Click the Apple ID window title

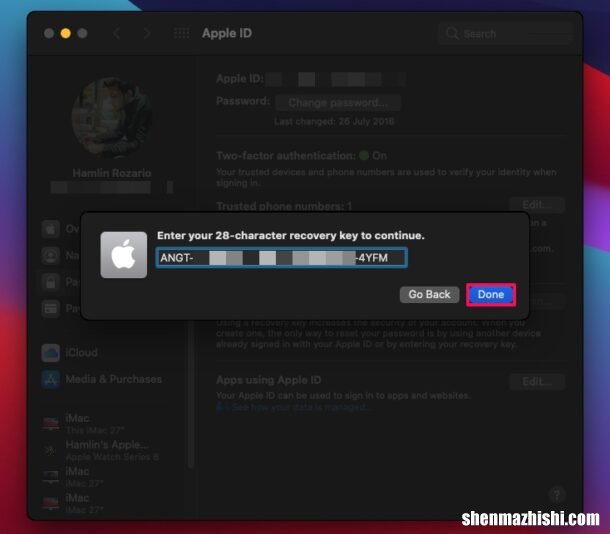click(227, 33)
